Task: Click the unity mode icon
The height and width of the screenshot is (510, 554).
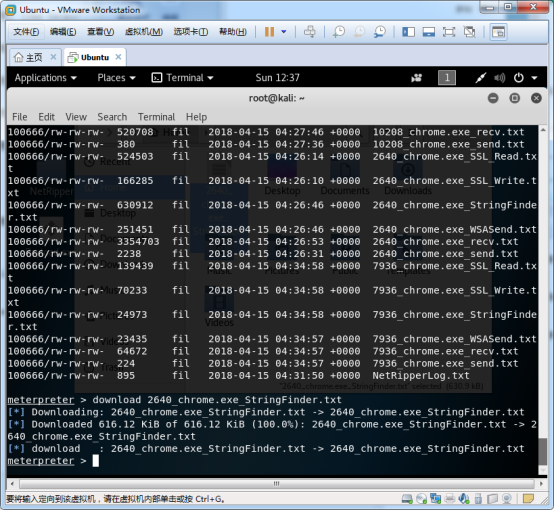Action: (x=470, y=32)
